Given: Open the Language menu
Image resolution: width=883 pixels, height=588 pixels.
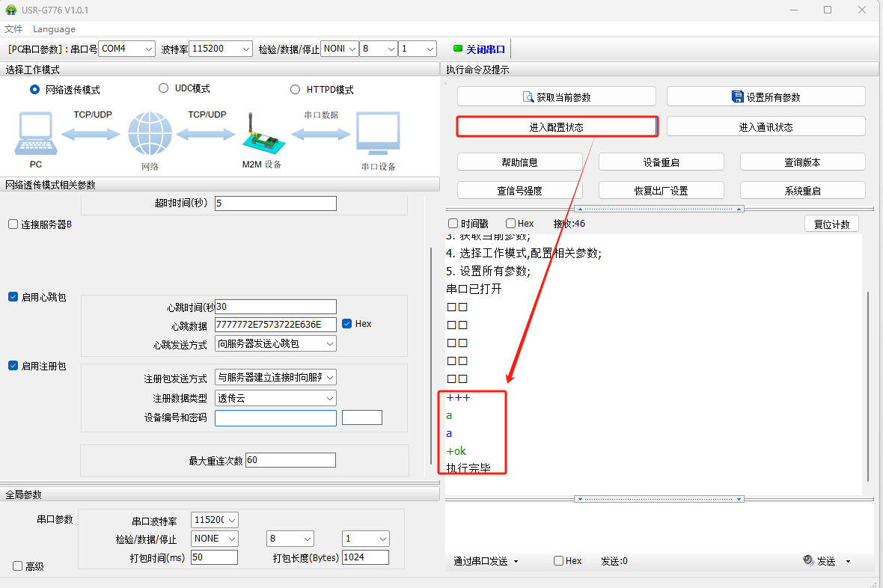Looking at the screenshot, I should pyautogui.click(x=54, y=29).
